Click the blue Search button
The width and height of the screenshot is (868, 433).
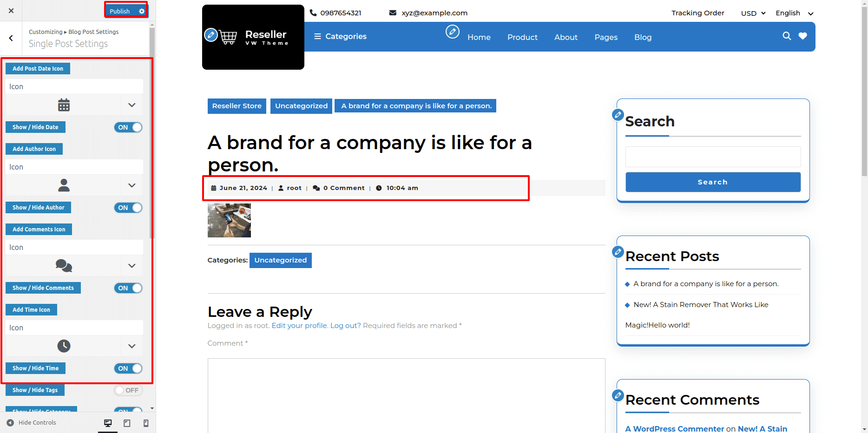[x=712, y=182]
